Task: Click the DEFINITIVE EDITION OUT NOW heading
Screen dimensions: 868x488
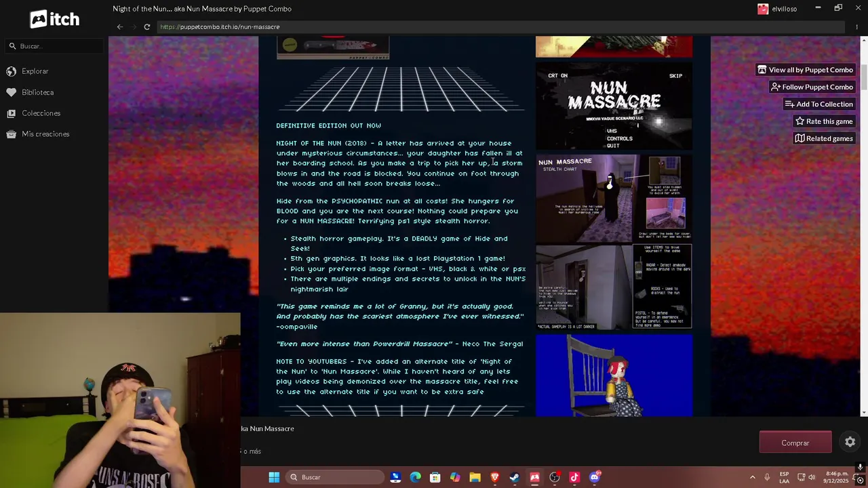Action: point(328,125)
